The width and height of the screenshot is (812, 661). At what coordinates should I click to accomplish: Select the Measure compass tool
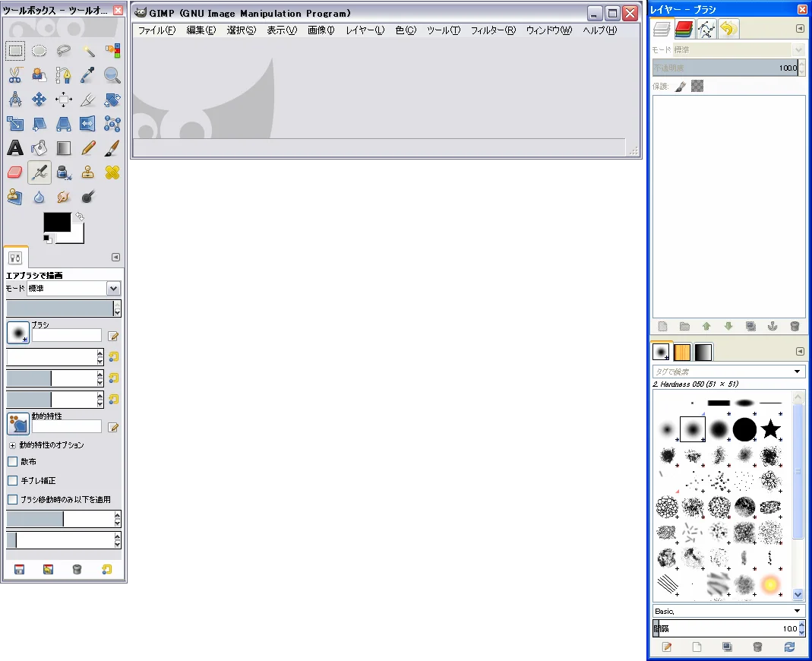pos(15,100)
